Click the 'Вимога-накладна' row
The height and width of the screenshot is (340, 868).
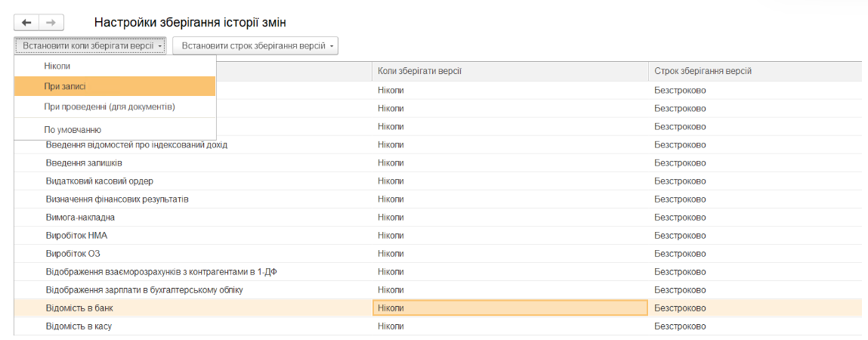[x=80, y=218]
